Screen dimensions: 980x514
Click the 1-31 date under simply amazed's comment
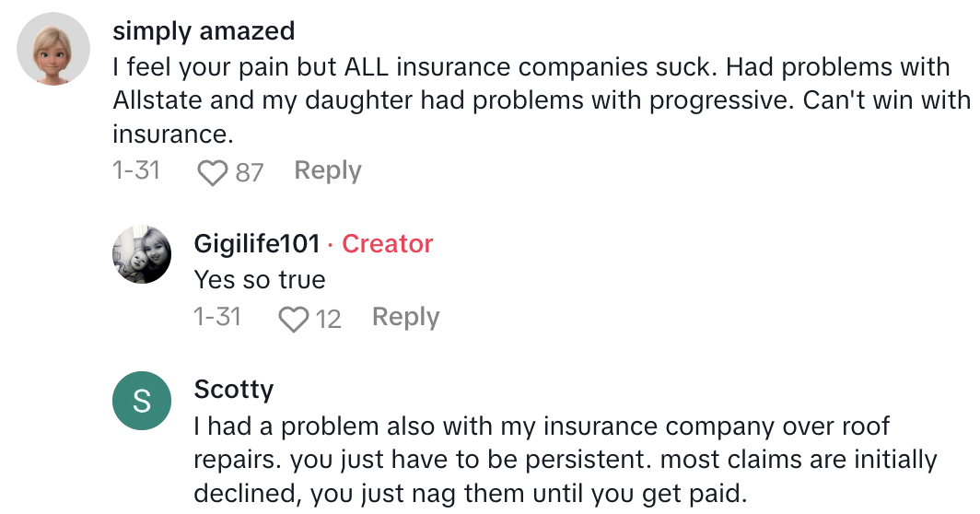[x=136, y=170]
